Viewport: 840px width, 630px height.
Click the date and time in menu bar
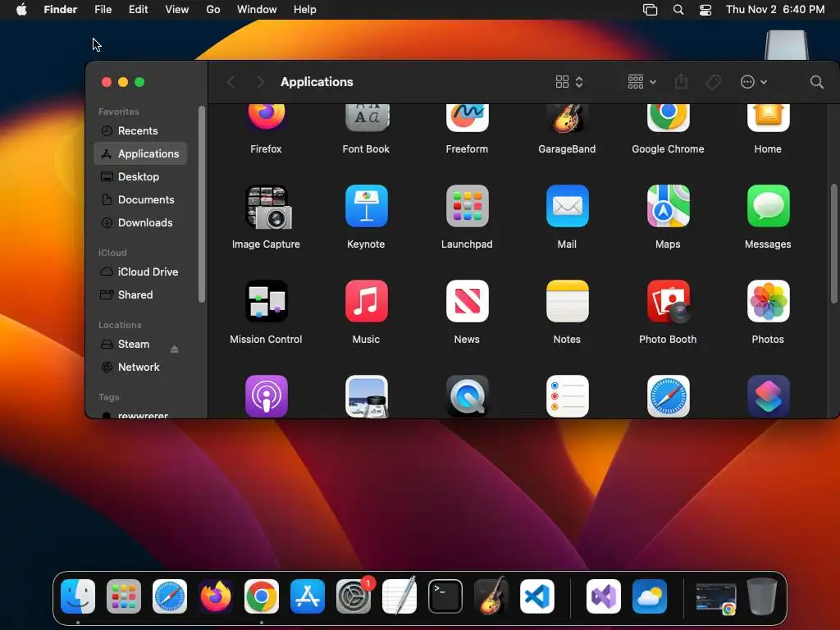pyautogui.click(x=774, y=10)
